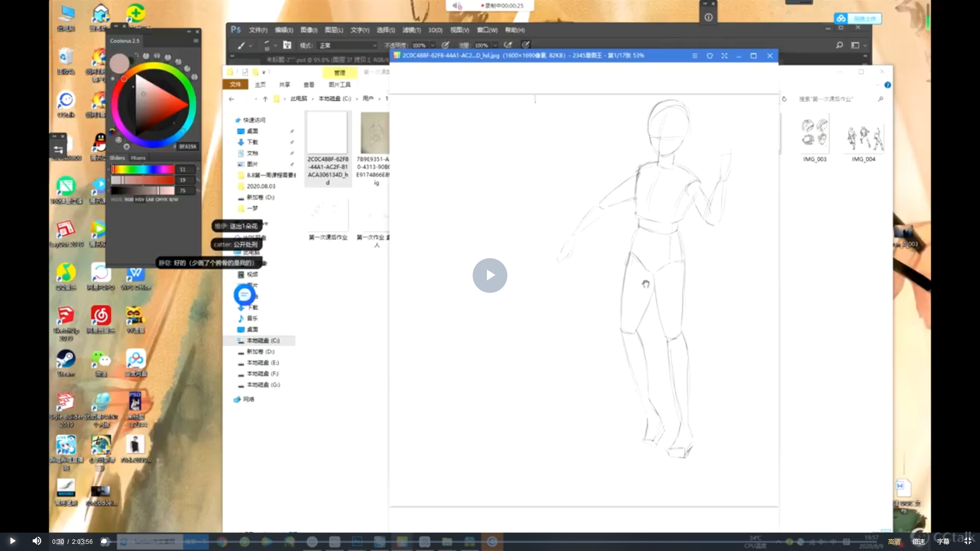Click the Coolorus foreground color swatch
Image resolution: width=980 pixels, height=551 pixels.
[119, 63]
